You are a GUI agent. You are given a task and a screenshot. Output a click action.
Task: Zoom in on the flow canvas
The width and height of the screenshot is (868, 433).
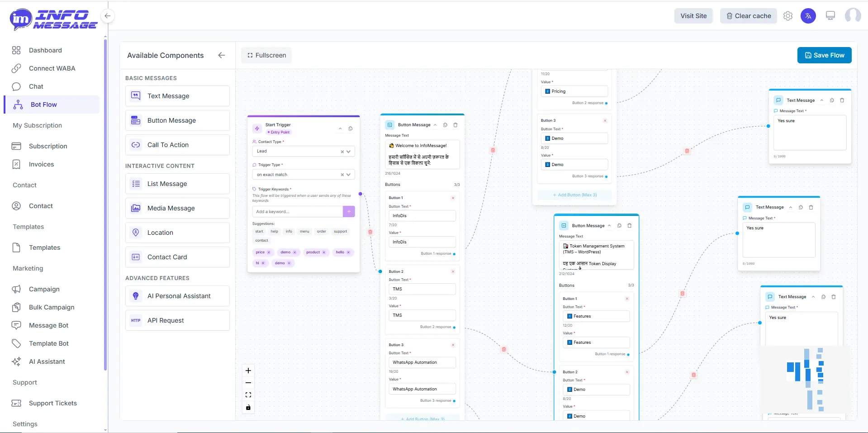(x=248, y=371)
